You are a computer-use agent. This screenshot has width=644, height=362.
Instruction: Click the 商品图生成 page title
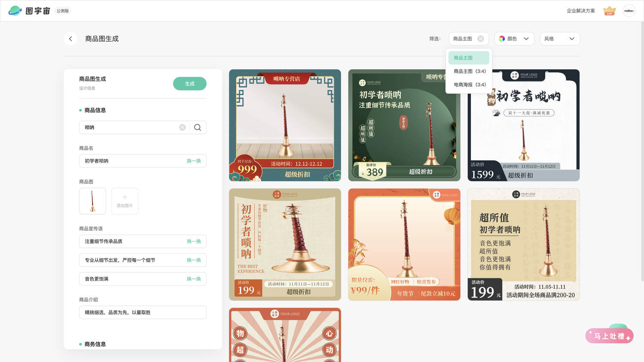click(x=102, y=39)
